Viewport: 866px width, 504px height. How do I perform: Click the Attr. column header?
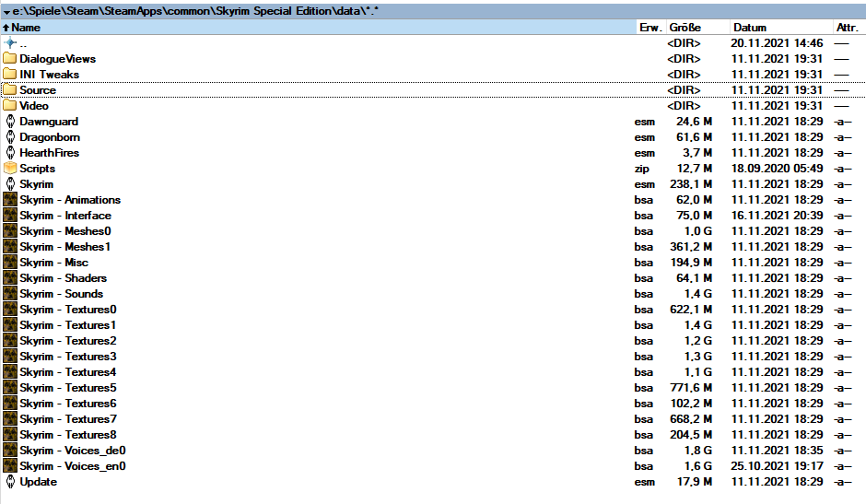click(846, 28)
